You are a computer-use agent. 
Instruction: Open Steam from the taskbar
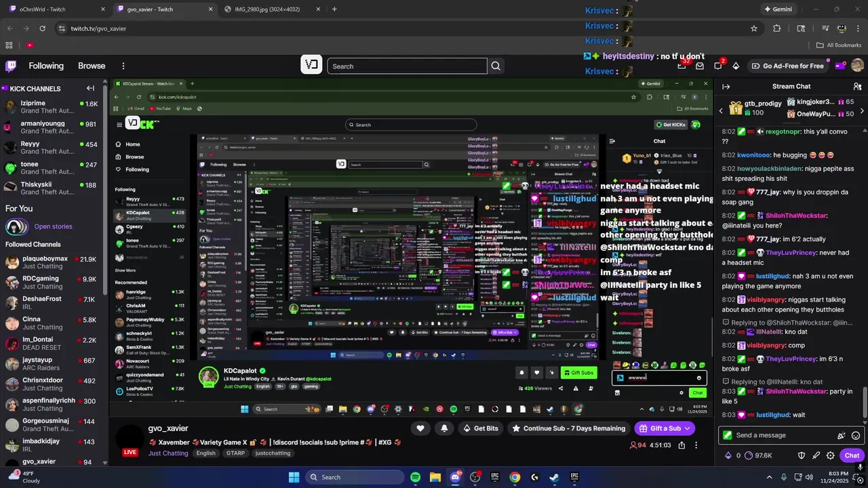click(x=554, y=477)
